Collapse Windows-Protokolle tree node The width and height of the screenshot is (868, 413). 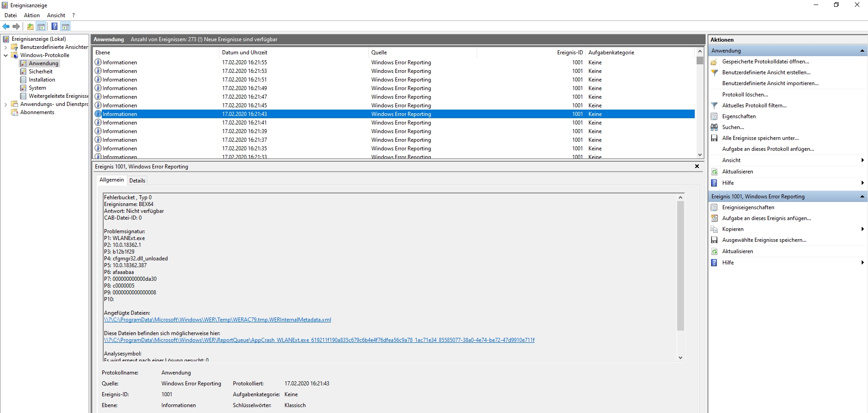coord(5,55)
